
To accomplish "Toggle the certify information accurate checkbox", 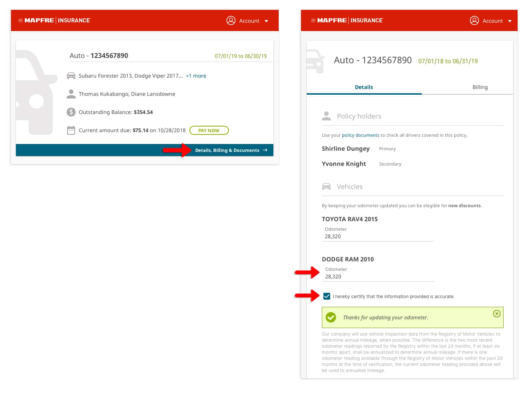I will [327, 296].
